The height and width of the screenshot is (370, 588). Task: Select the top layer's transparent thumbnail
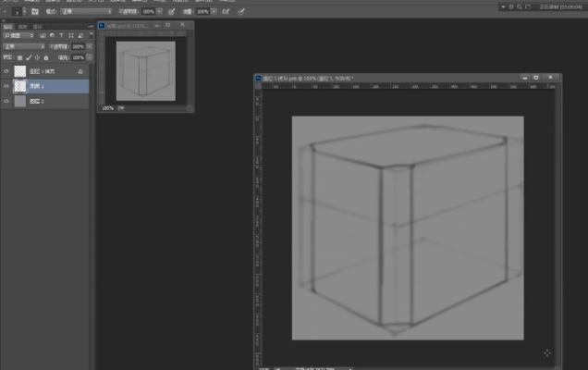click(x=19, y=71)
